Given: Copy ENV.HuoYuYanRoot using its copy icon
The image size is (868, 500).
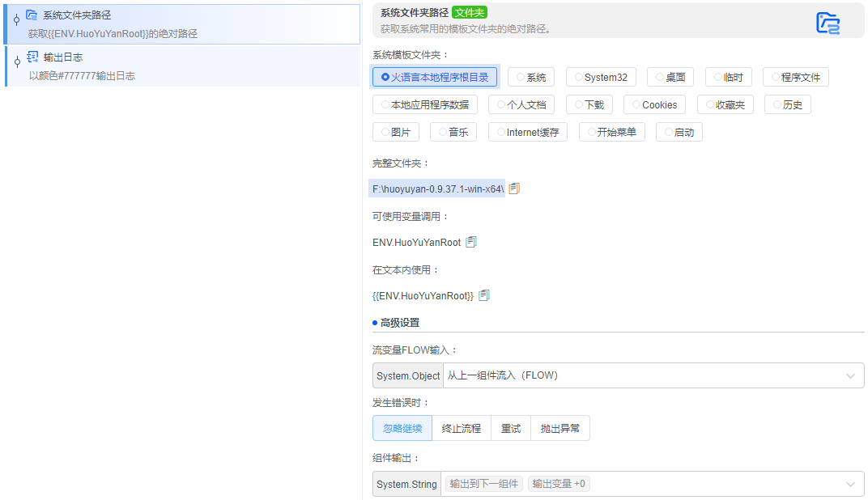Looking at the screenshot, I should click(x=470, y=241).
